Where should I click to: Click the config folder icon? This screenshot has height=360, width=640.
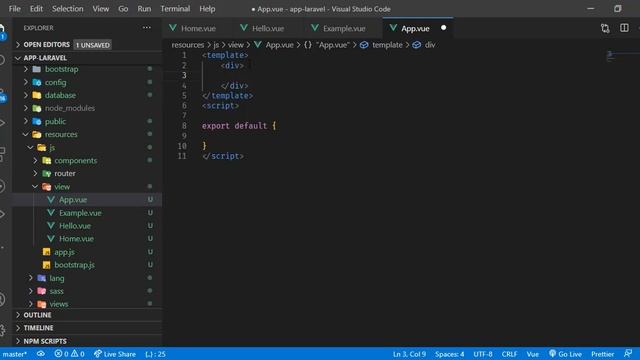point(37,82)
